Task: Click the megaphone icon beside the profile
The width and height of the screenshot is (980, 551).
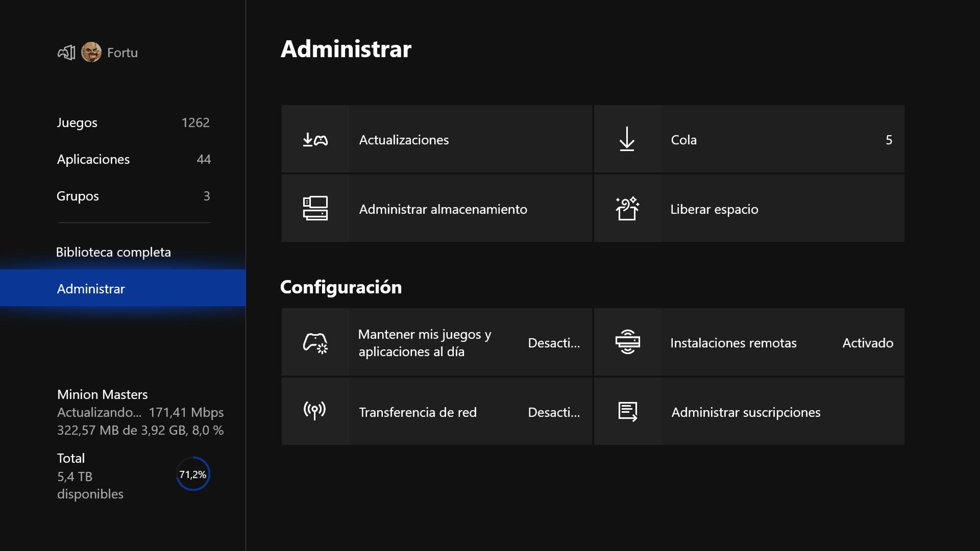Action: click(x=66, y=53)
